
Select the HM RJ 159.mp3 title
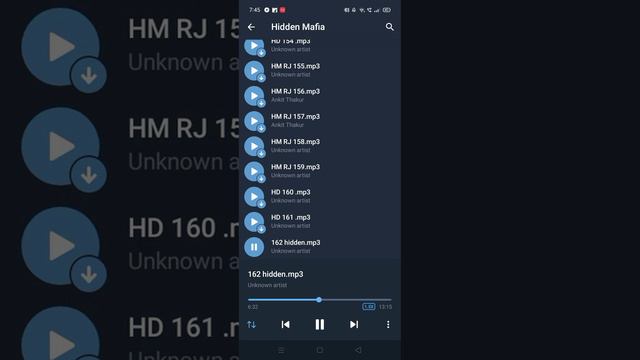click(296, 167)
